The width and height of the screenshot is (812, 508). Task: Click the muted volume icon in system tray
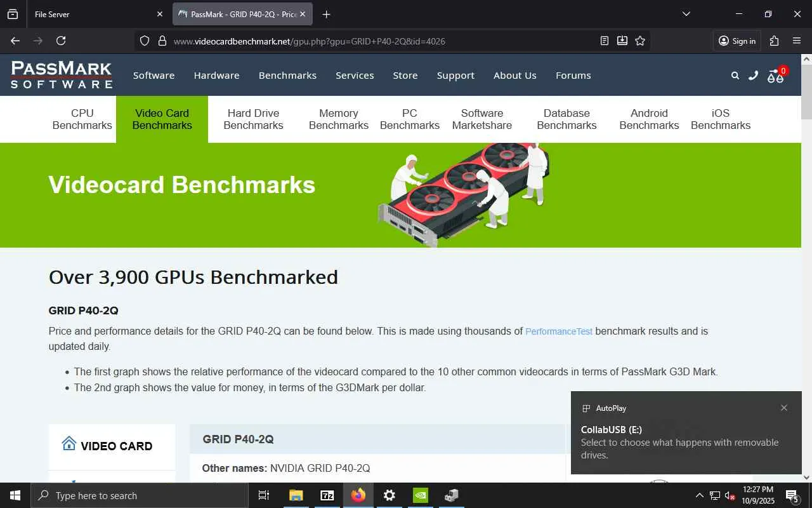point(730,495)
